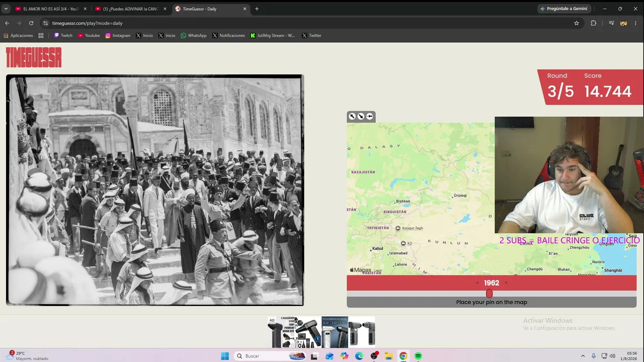Screen dimensions: 644x362
Task: Open the media control icon in toolbar
Action: [x=611, y=23]
